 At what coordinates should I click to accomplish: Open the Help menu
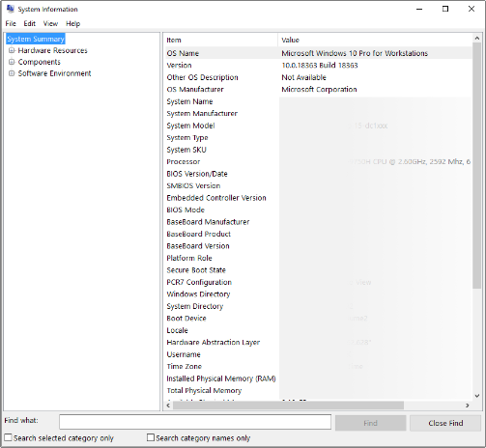[72, 23]
